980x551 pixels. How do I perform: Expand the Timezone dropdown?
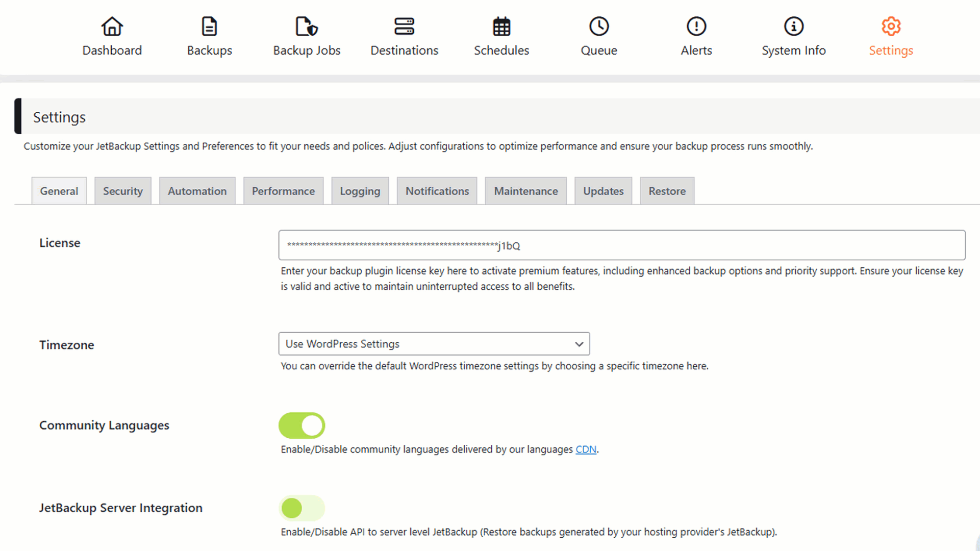(434, 344)
